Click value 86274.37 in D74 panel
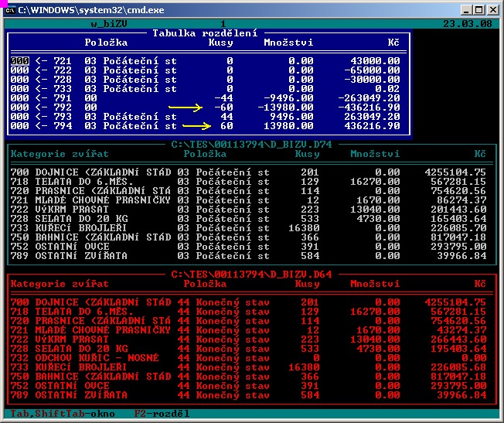The image size is (504, 423). [461, 200]
